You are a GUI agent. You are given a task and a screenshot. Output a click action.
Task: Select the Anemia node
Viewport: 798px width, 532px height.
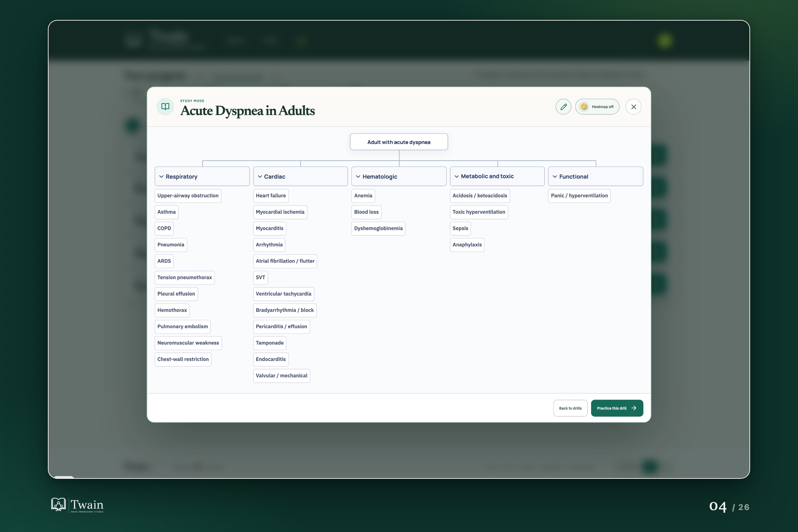click(x=363, y=196)
